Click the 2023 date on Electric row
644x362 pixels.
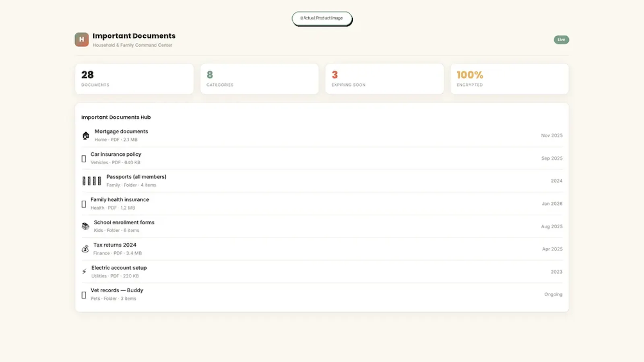(x=557, y=272)
